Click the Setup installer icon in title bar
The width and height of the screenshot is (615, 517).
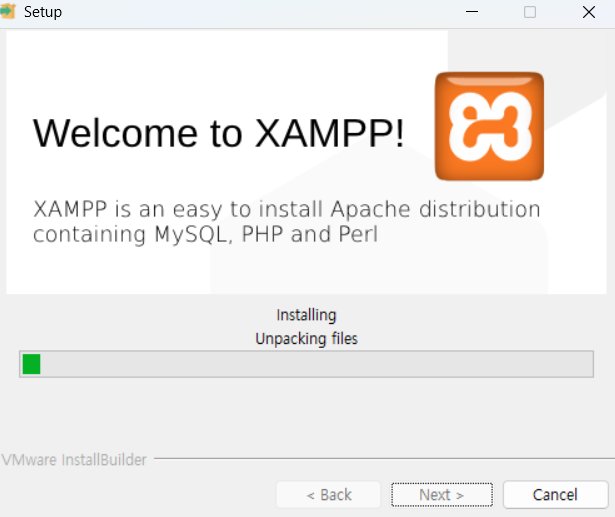click(7, 12)
